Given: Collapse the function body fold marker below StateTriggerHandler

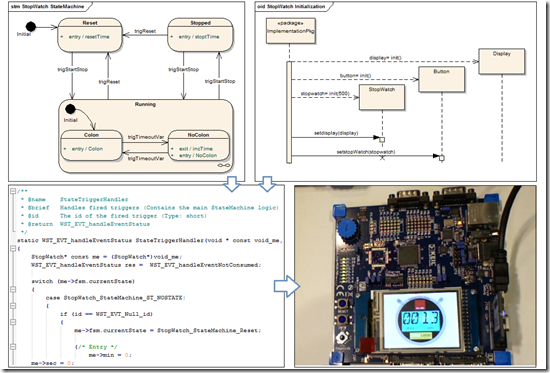Looking at the screenshot, I should coord(13,248).
